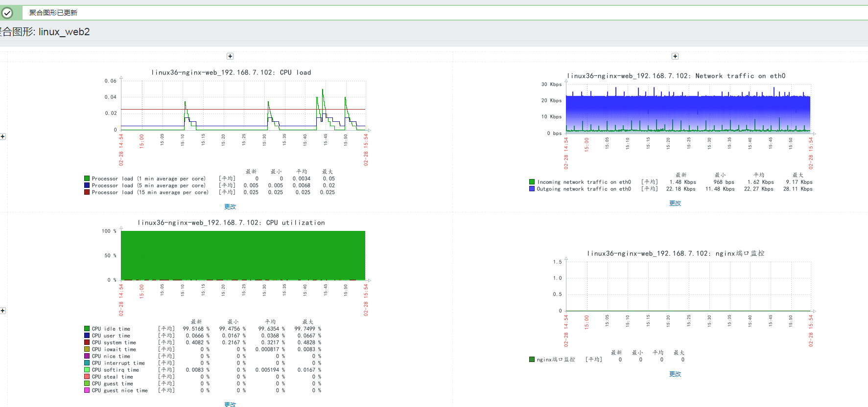
Task: Click the plus icon above CPU load column
Action: (230, 56)
